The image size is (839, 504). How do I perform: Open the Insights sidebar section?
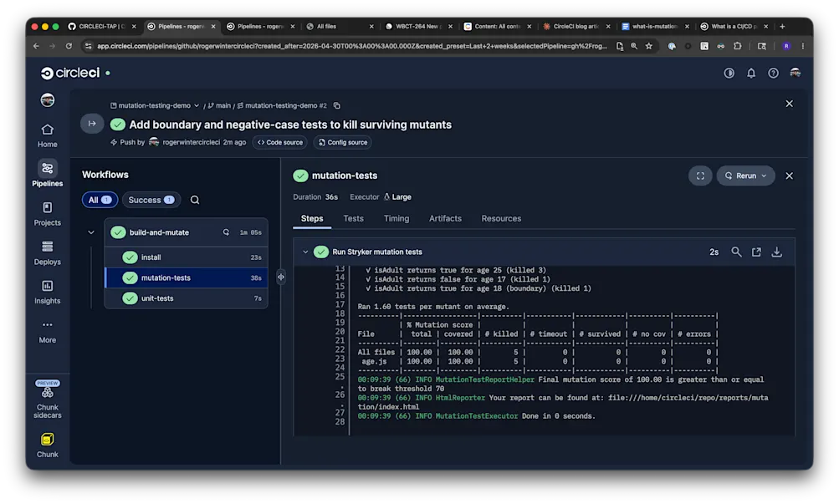click(x=47, y=292)
